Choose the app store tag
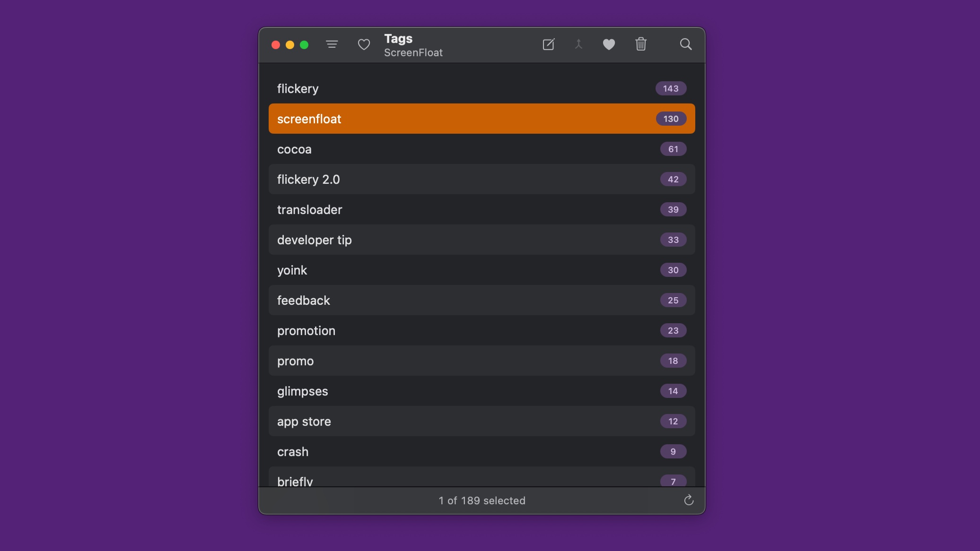 [481, 422]
